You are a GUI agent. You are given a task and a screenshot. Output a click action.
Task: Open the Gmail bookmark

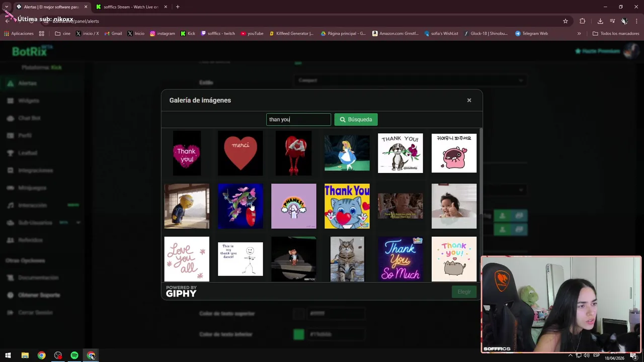[113, 34]
